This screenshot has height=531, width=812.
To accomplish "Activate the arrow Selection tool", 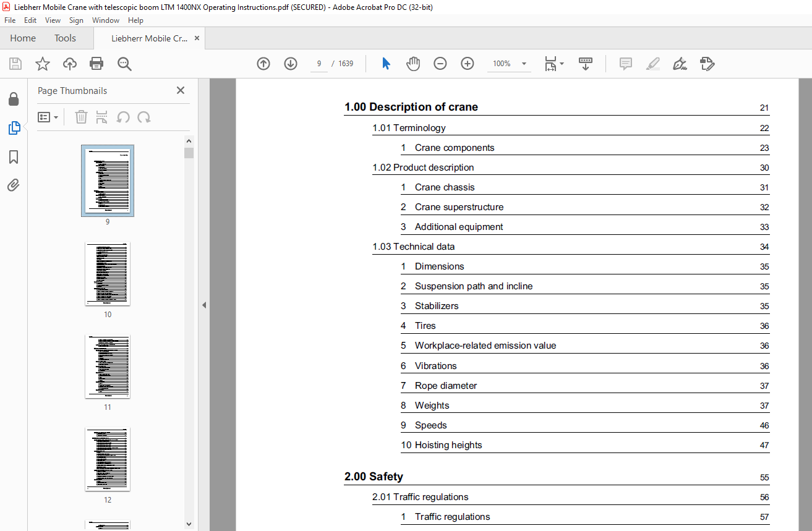I will (x=386, y=64).
